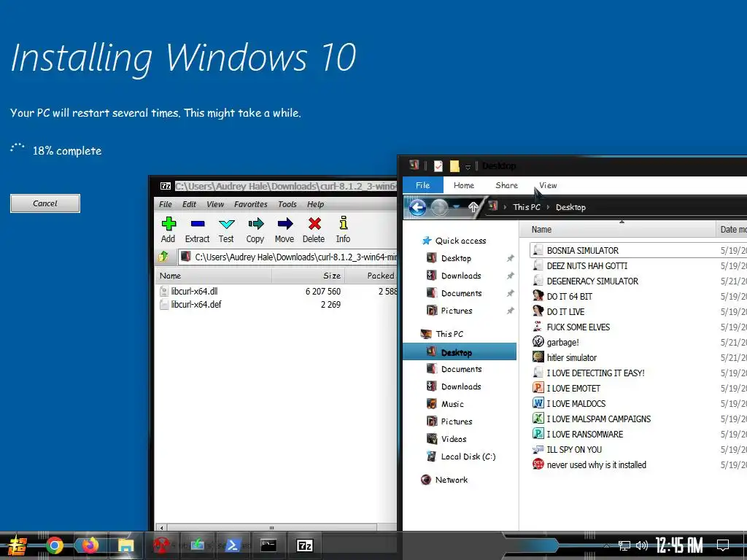The image size is (747, 560).
Task: Launch Firefox from taskbar
Action: (90, 545)
